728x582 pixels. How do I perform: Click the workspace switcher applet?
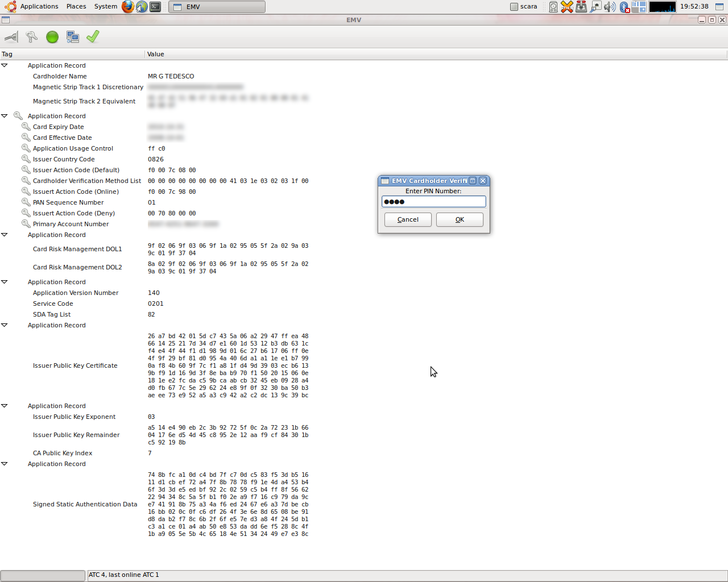click(x=639, y=7)
